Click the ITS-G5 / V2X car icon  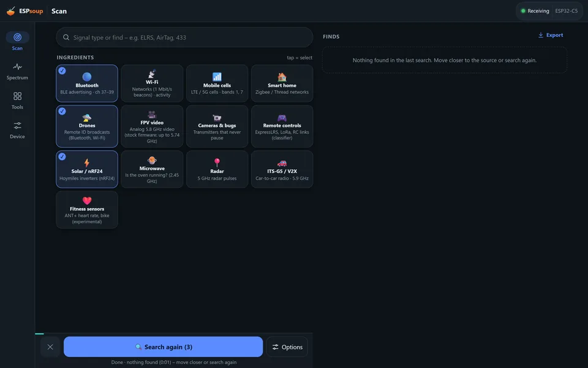[x=282, y=163]
